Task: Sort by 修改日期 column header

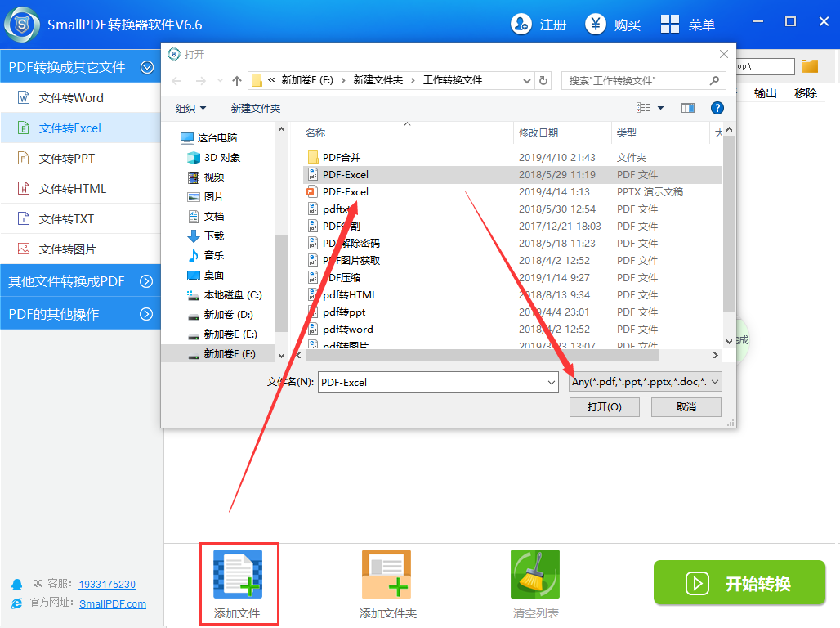Action: [x=538, y=132]
